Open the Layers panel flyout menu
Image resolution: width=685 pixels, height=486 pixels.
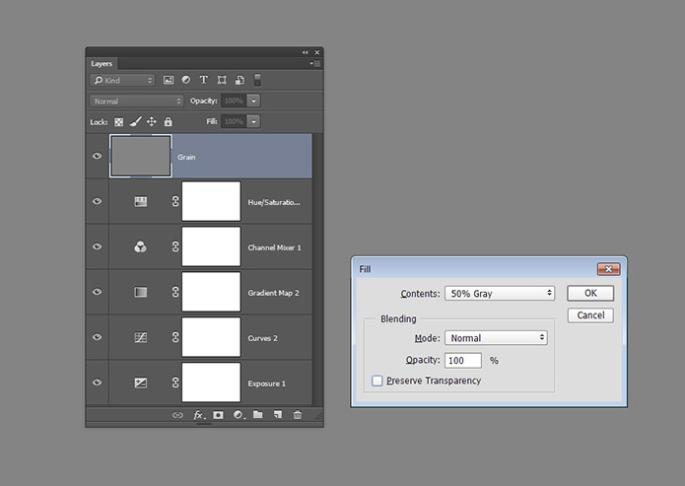coord(315,63)
